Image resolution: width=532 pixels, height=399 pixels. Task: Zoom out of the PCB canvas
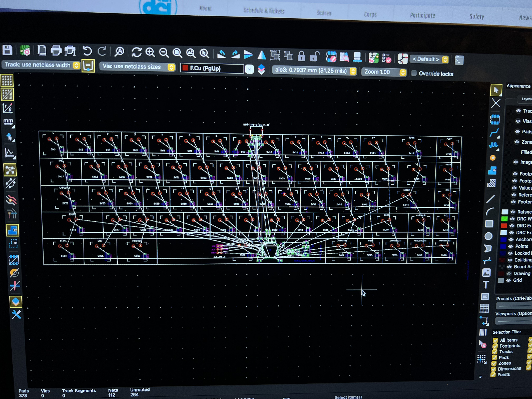pos(164,53)
